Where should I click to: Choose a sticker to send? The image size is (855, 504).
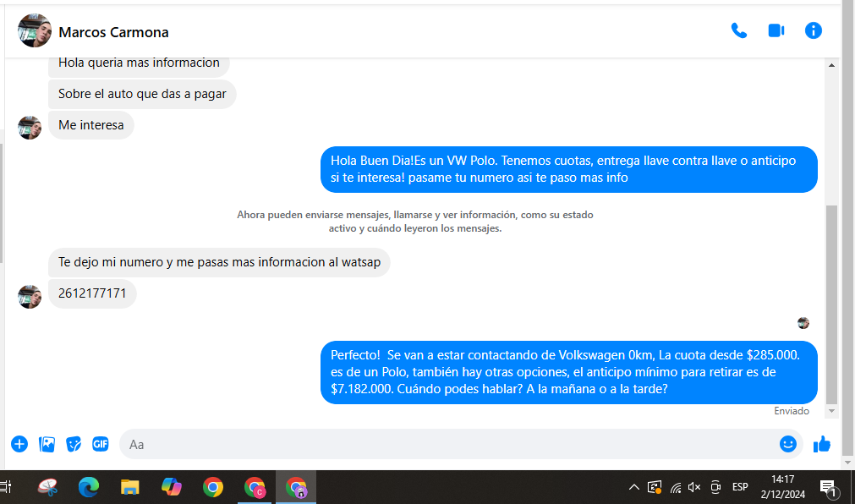tap(74, 444)
